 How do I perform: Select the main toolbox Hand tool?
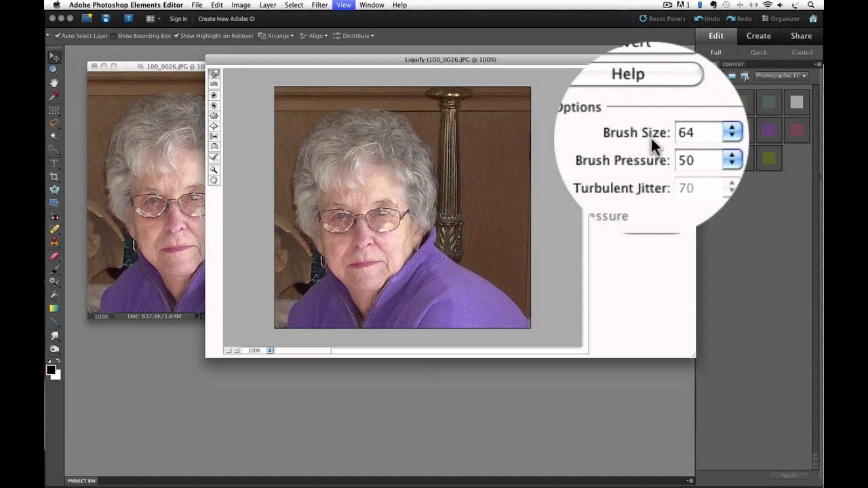pyautogui.click(x=54, y=83)
